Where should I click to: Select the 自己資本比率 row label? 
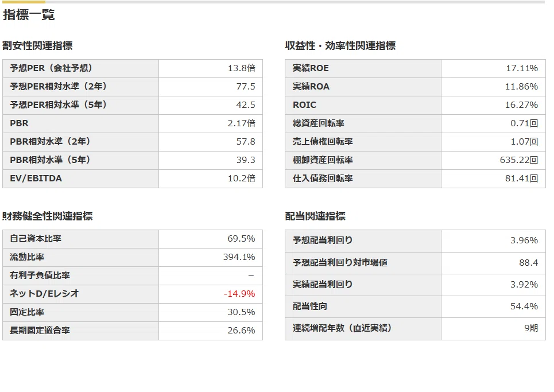36,239
